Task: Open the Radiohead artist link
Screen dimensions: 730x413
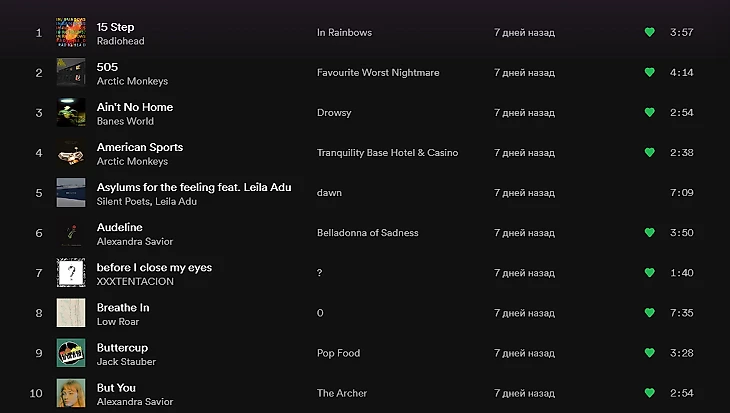Action: click(x=120, y=41)
